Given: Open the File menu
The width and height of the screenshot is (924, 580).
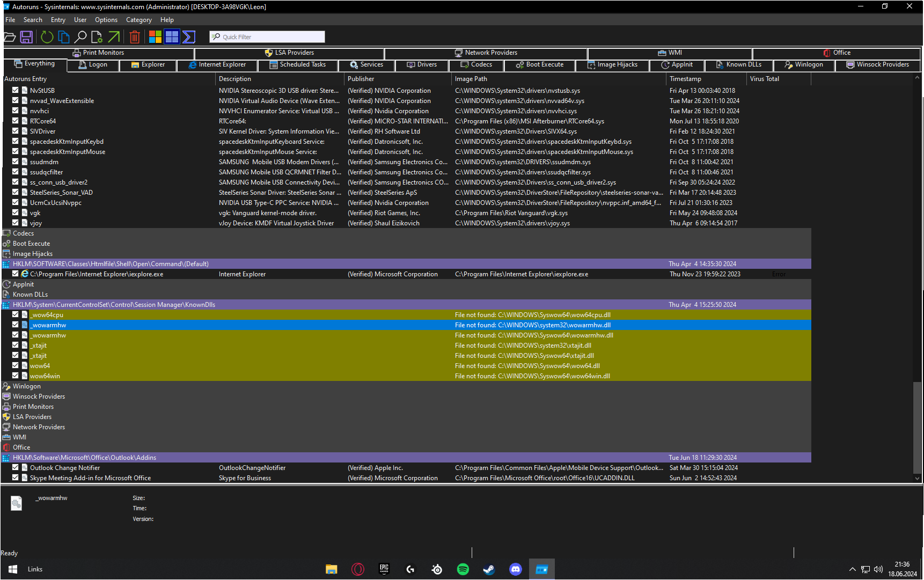Looking at the screenshot, I should (10, 20).
